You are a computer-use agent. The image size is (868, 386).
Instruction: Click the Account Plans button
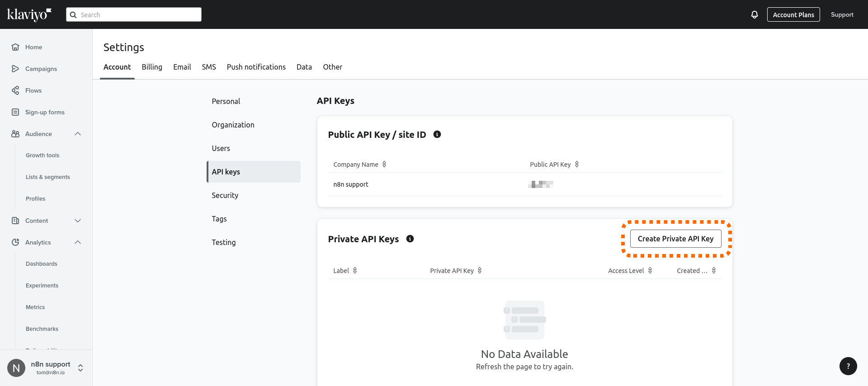(793, 14)
